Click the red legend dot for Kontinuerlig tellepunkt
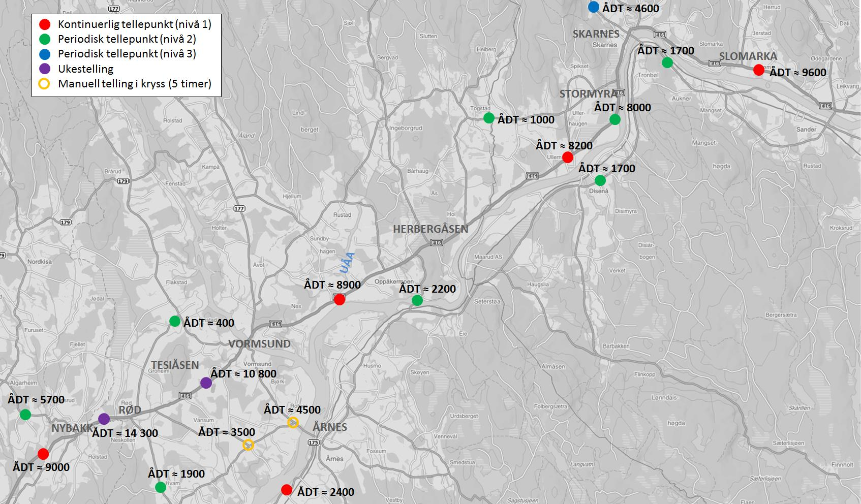The height and width of the screenshot is (504, 861). point(45,24)
